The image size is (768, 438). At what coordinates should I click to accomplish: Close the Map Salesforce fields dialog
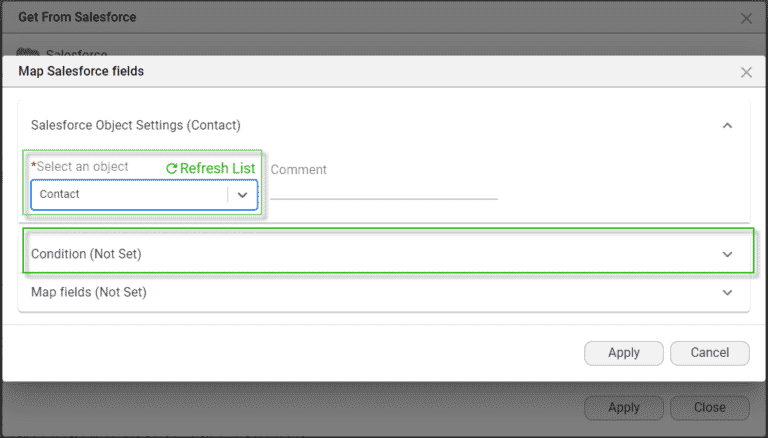[746, 72]
